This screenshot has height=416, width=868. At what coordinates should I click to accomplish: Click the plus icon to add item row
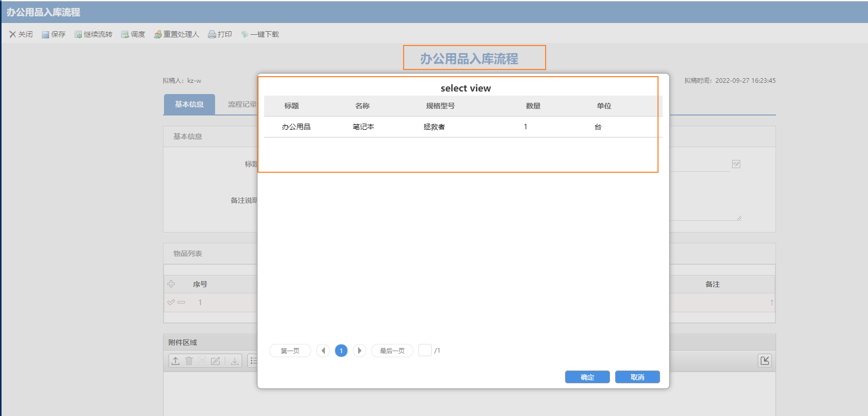point(171,284)
